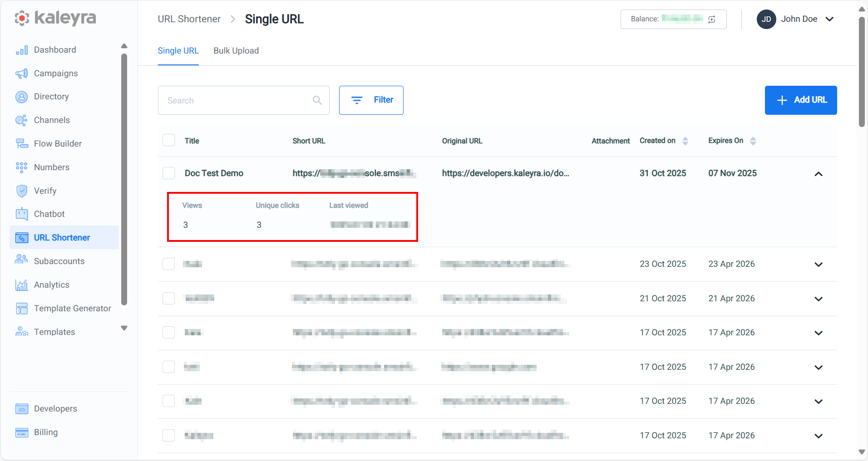The height and width of the screenshot is (461, 868).
Task: Open Analytics from the sidebar
Action: (52, 285)
